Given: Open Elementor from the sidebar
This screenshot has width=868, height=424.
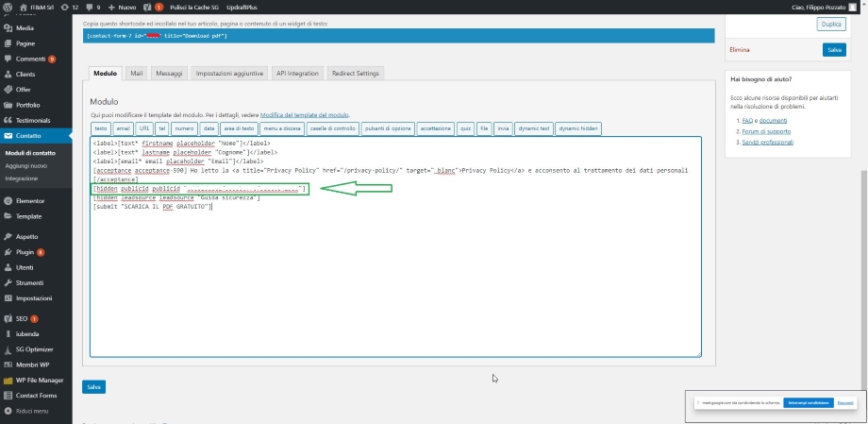Looking at the screenshot, I should pyautogui.click(x=29, y=201).
